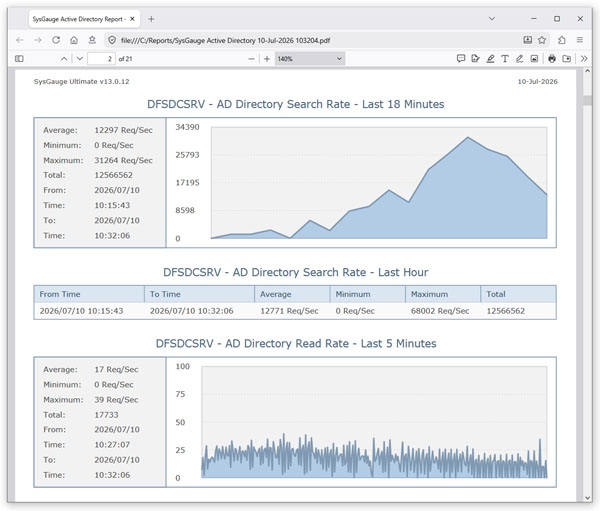Screen dimensions: 600x511
Task: Select the add image annotation tool
Action: (534, 59)
